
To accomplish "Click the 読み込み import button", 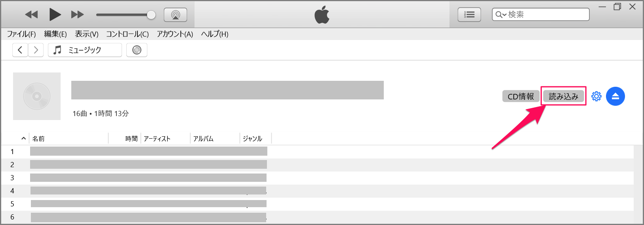I will click(563, 96).
